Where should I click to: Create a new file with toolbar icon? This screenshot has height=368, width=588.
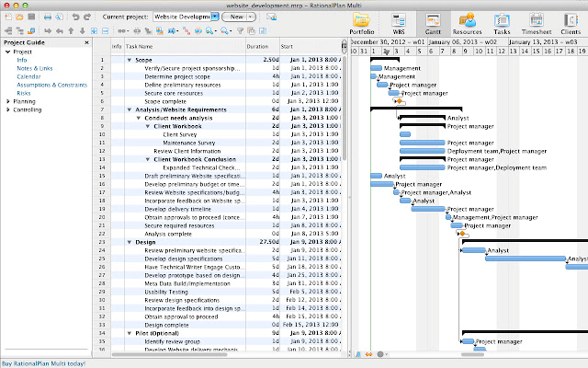click(x=8, y=17)
